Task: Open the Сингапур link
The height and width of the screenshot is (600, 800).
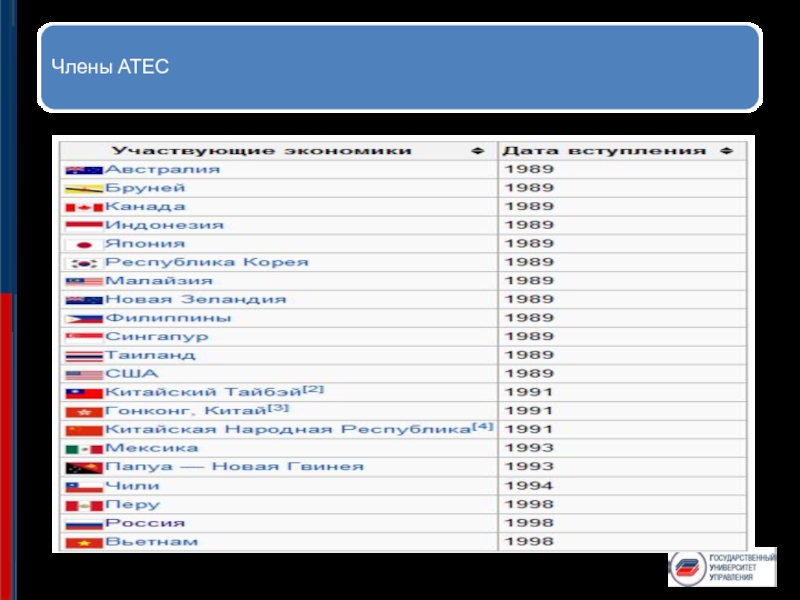Action: click(157, 337)
